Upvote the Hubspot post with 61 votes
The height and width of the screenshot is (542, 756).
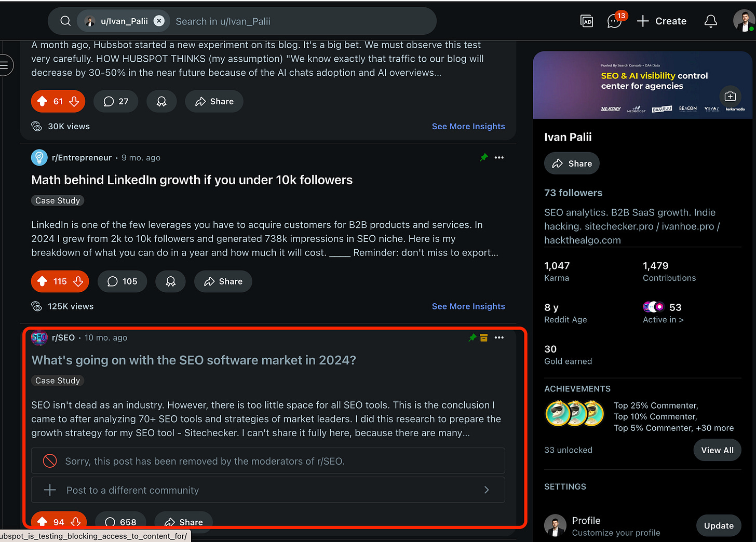click(43, 101)
